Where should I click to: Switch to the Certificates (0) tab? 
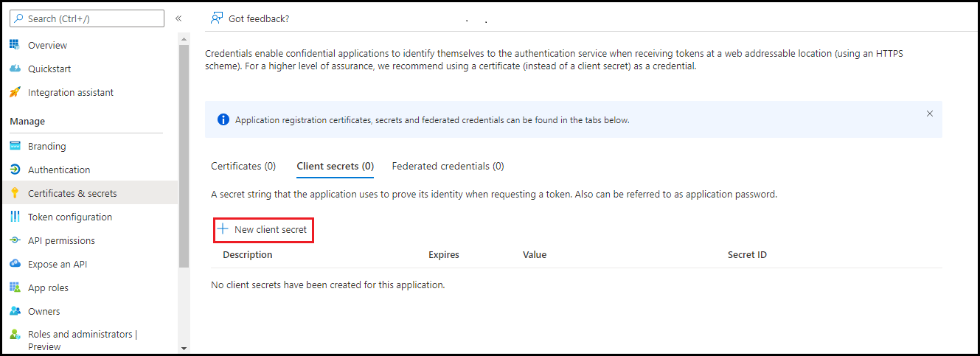[243, 166]
